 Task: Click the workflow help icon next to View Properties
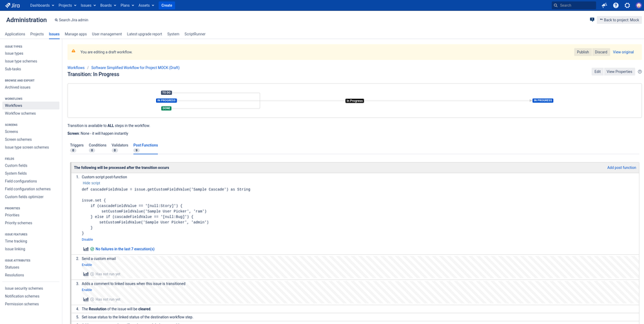tap(639, 72)
